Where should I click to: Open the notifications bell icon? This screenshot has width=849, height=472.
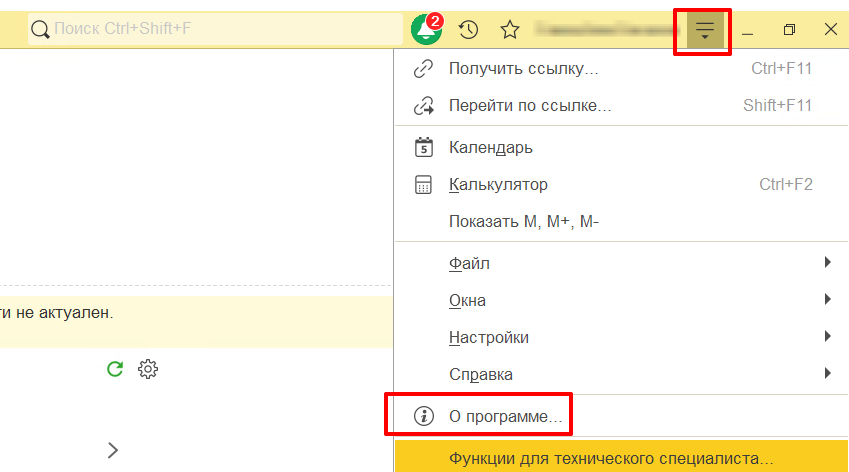pyautogui.click(x=426, y=29)
